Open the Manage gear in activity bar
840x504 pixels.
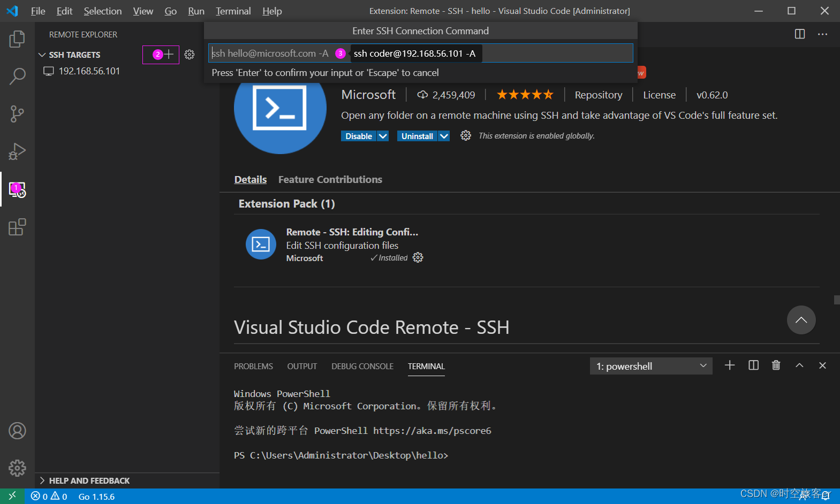click(x=17, y=468)
